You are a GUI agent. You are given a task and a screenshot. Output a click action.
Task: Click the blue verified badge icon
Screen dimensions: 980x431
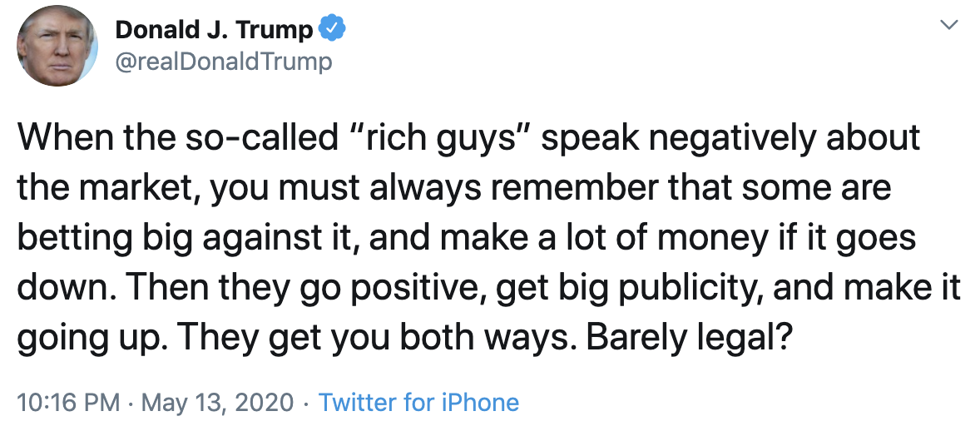coord(333,30)
